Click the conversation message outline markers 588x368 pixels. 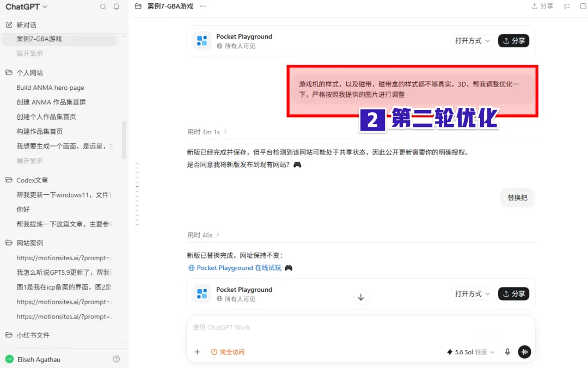coord(137,194)
